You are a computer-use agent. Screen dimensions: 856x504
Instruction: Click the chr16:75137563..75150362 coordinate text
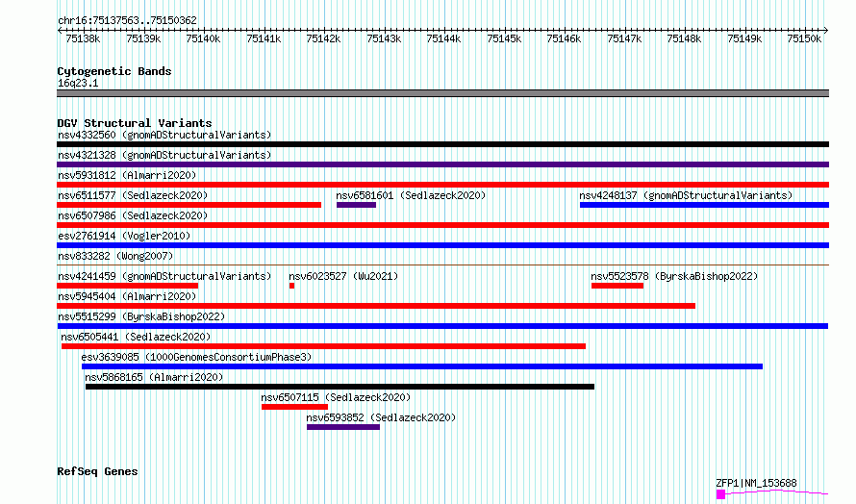pyautogui.click(x=127, y=21)
